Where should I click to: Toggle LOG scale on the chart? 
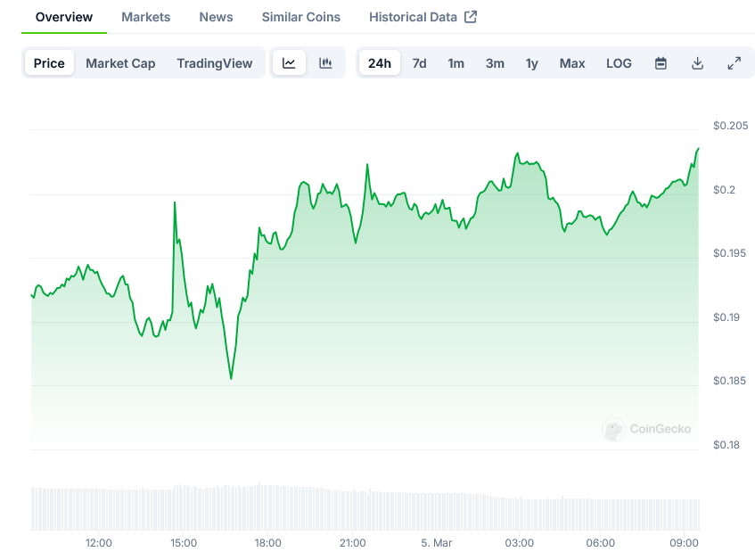pyautogui.click(x=619, y=63)
